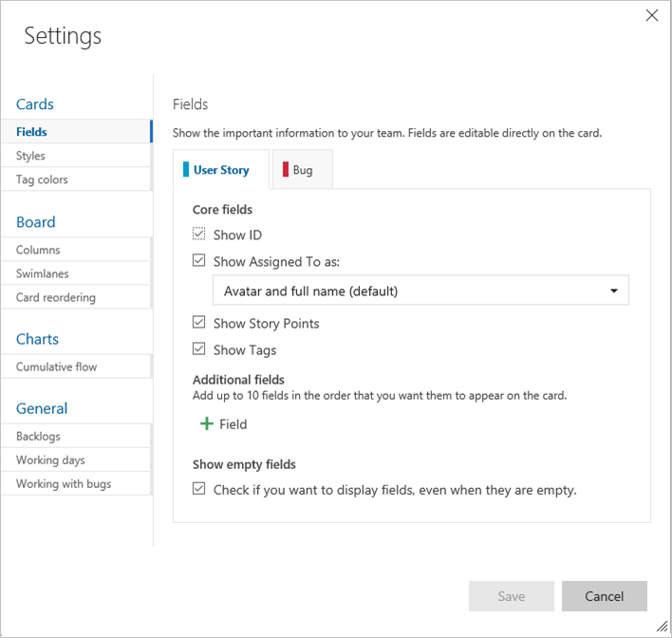This screenshot has height=638, width=672.
Task: Toggle the Show ID checkbox
Action: [x=198, y=234]
